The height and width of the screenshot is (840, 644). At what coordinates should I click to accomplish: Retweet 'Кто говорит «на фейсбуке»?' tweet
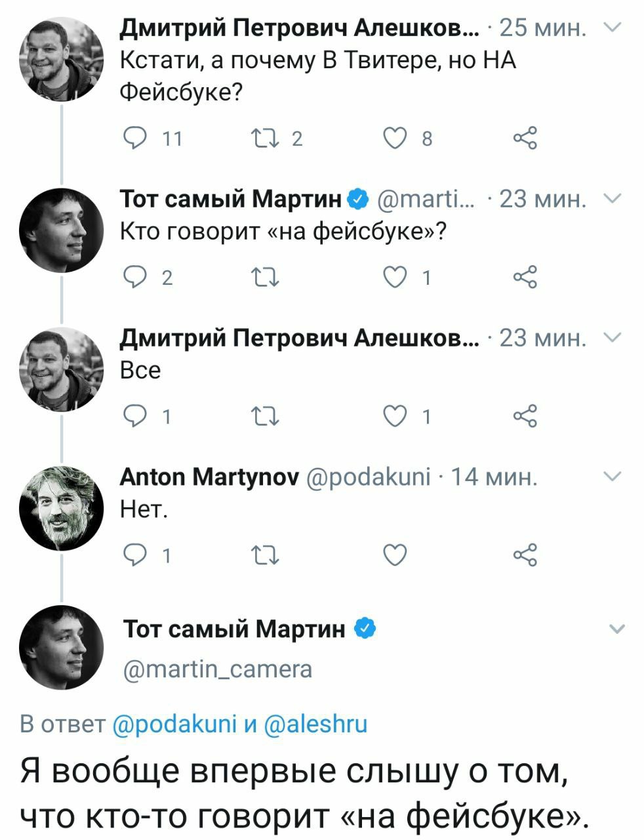(x=266, y=278)
